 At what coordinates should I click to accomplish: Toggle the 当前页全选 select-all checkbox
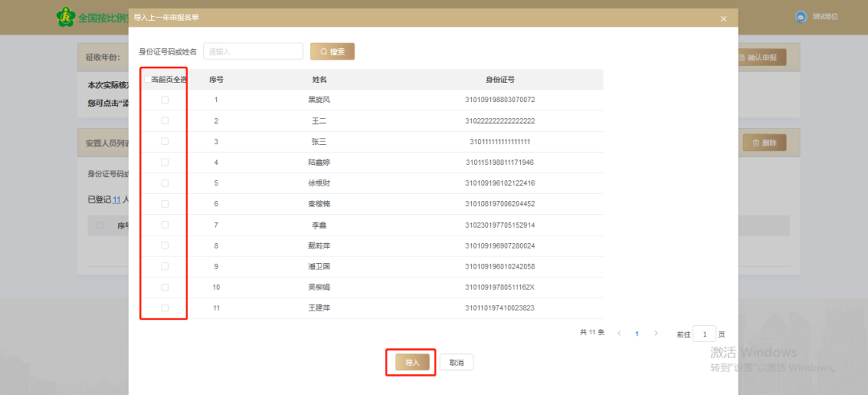[148, 80]
